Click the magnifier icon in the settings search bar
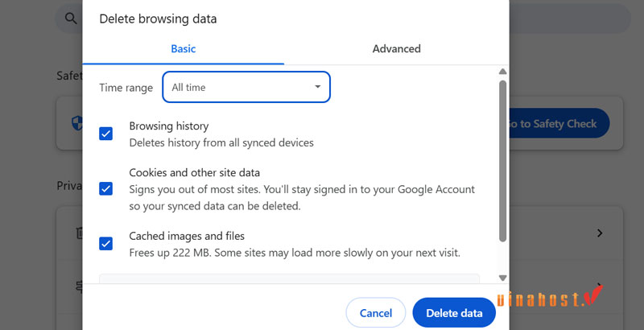644x330 pixels. pos(71,18)
